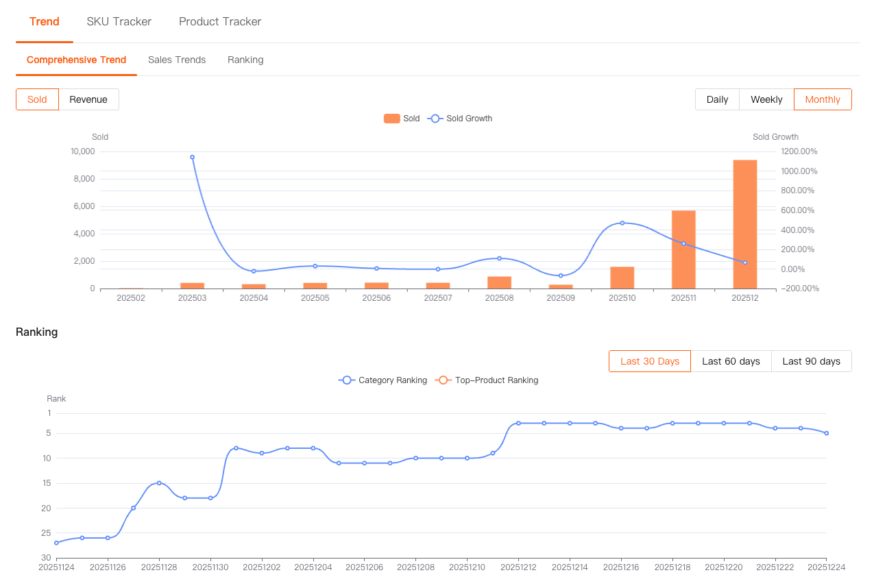Image resolution: width=874 pixels, height=588 pixels.
Task: Toggle the Top-Product Ranking legend marker
Action: 443,380
